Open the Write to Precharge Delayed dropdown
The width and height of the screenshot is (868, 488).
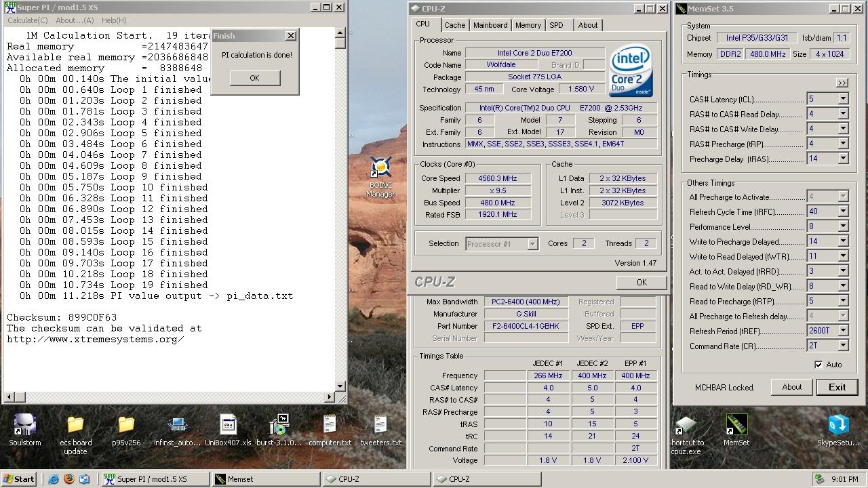(x=843, y=241)
